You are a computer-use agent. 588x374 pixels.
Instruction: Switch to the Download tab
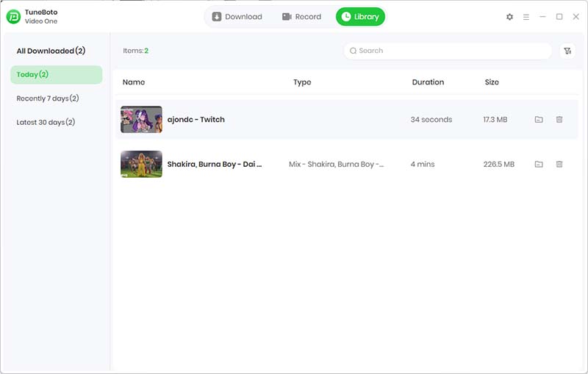click(237, 17)
